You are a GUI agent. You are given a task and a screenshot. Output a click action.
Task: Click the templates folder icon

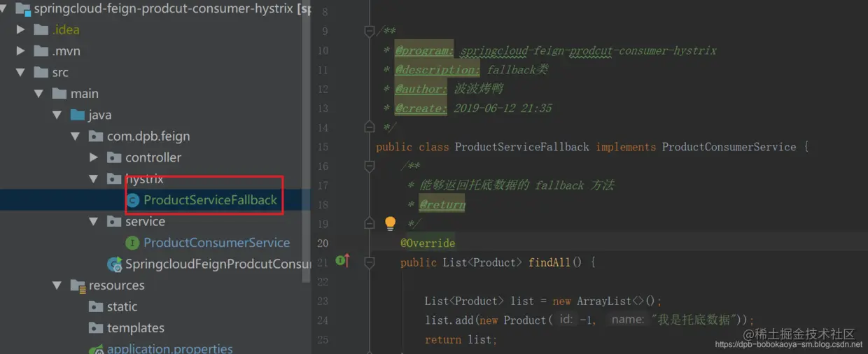point(95,328)
